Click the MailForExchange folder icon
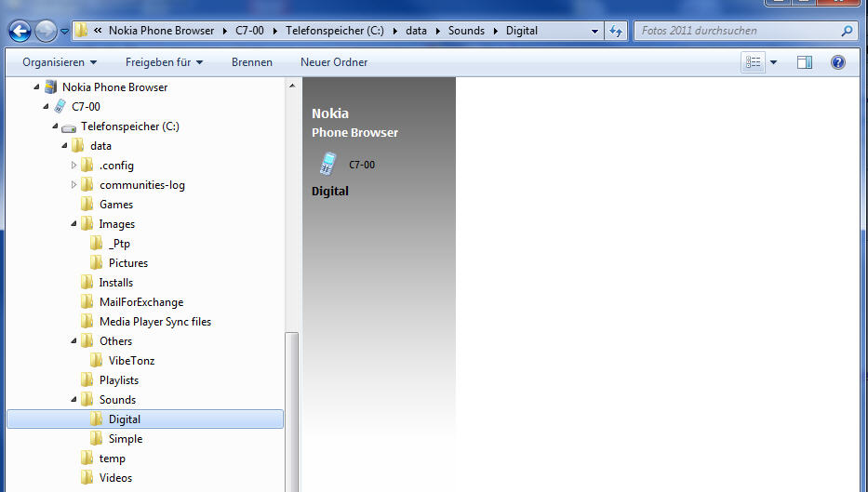The width and height of the screenshot is (868, 492). [87, 301]
